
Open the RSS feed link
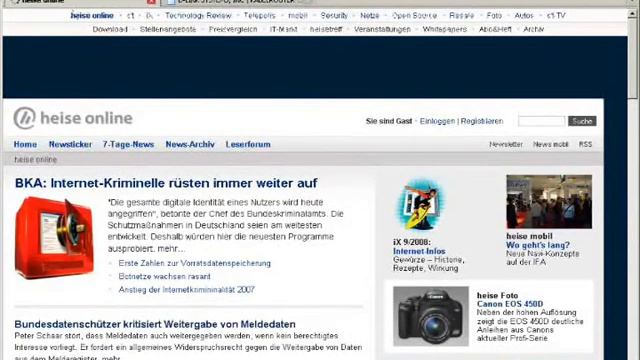[x=585, y=144]
